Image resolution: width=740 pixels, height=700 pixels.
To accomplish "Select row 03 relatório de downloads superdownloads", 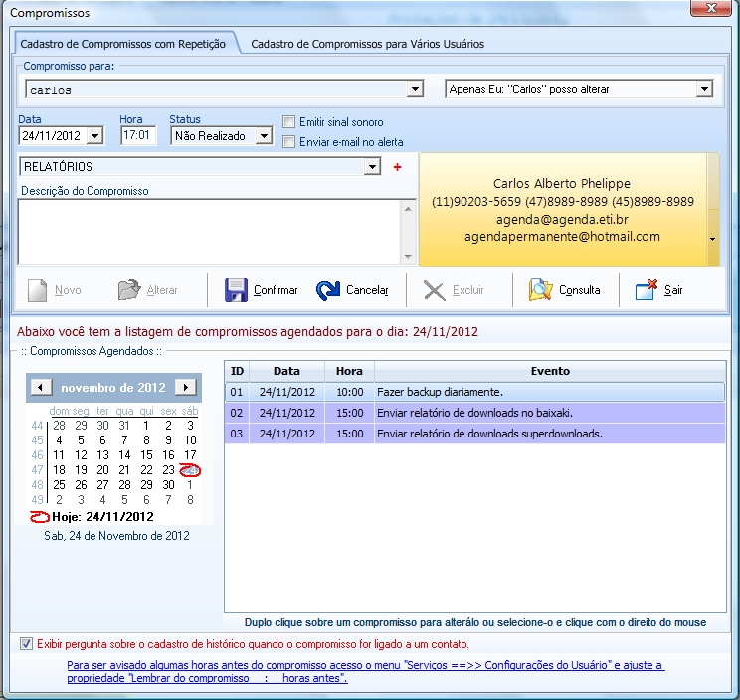I will pyautogui.click(x=474, y=434).
